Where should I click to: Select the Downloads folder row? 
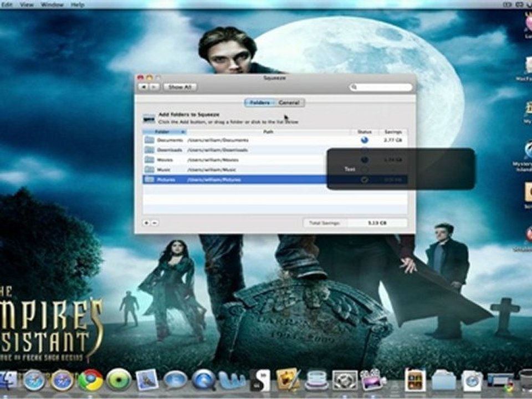275,150
